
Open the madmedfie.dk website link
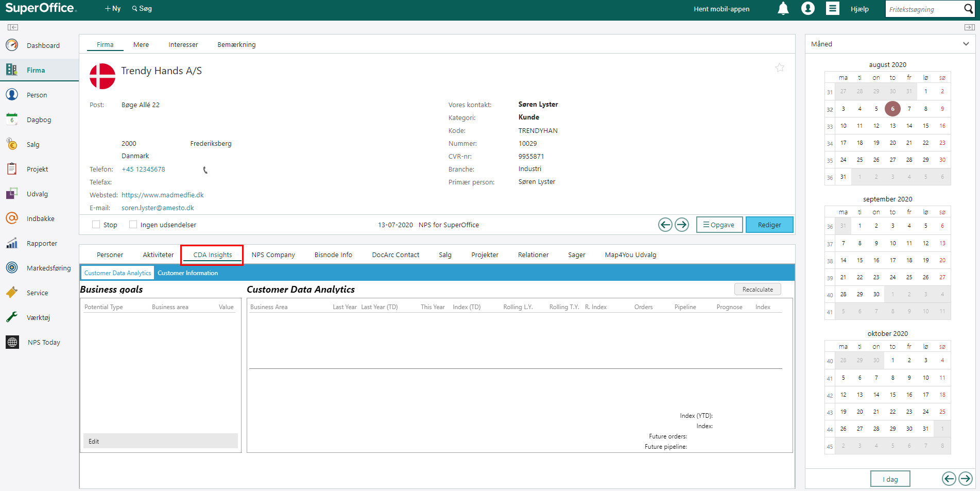(162, 195)
